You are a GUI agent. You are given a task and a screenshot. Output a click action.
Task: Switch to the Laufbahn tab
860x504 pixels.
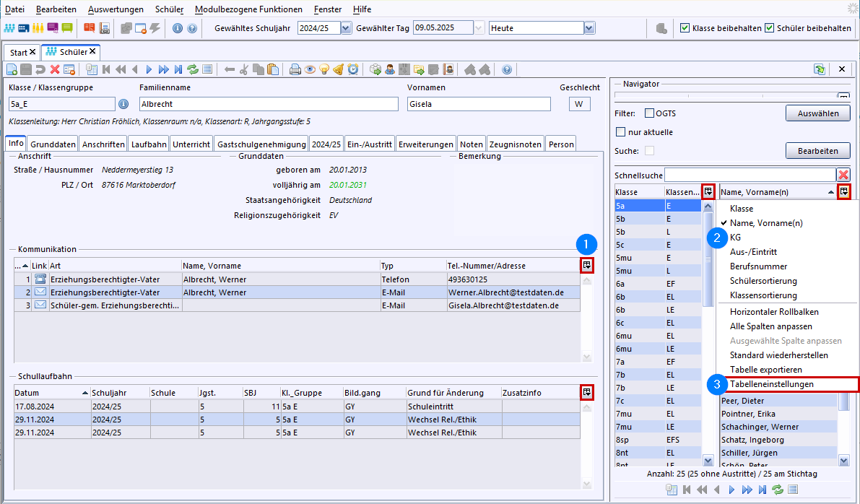point(149,144)
